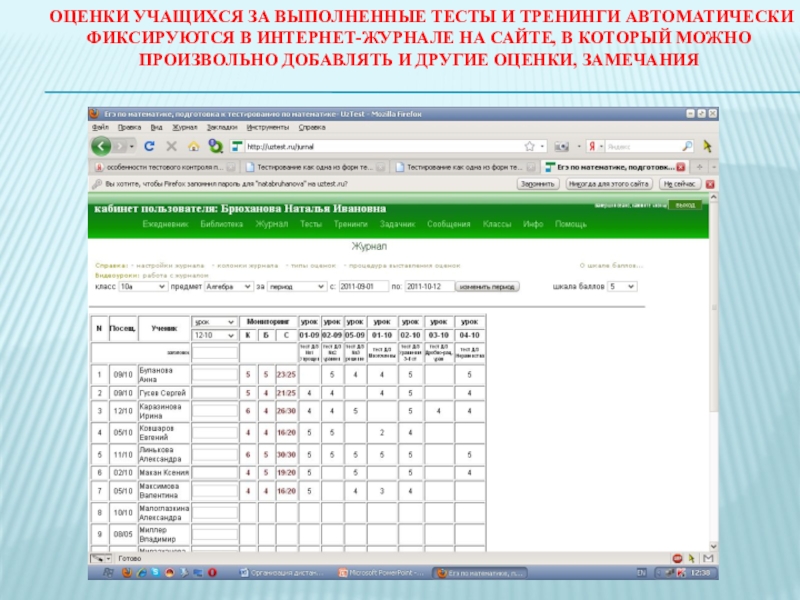Open a new tab with plus button

(699, 167)
